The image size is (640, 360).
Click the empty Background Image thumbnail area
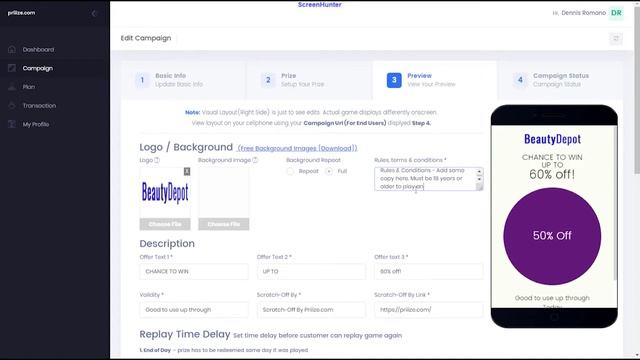224,192
